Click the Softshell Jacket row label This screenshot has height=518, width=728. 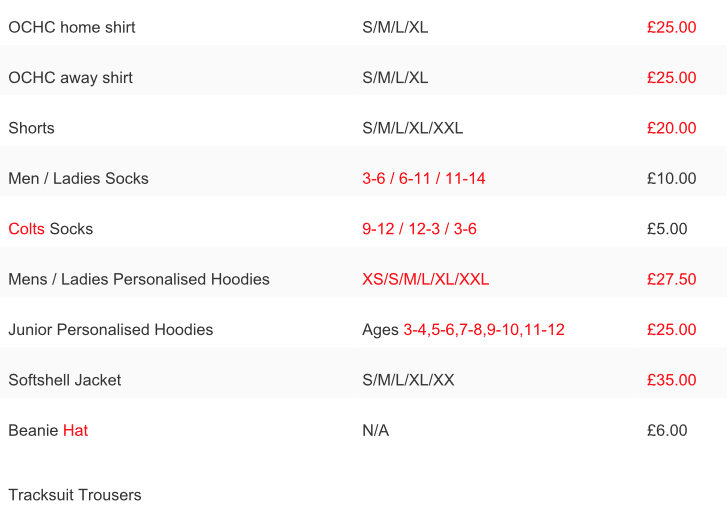(x=65, y=380)
